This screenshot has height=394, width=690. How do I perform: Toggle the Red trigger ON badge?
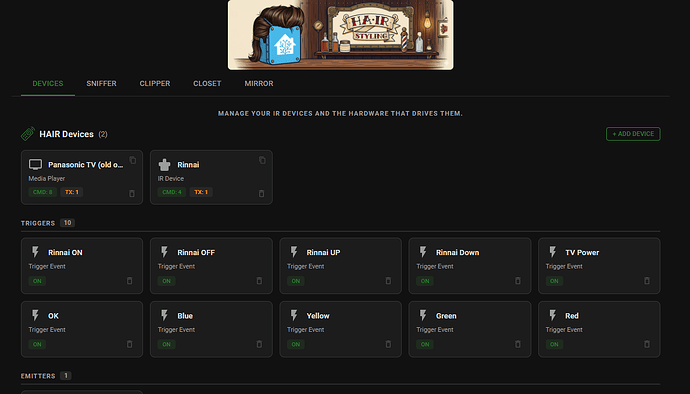(x=554, y=344)
